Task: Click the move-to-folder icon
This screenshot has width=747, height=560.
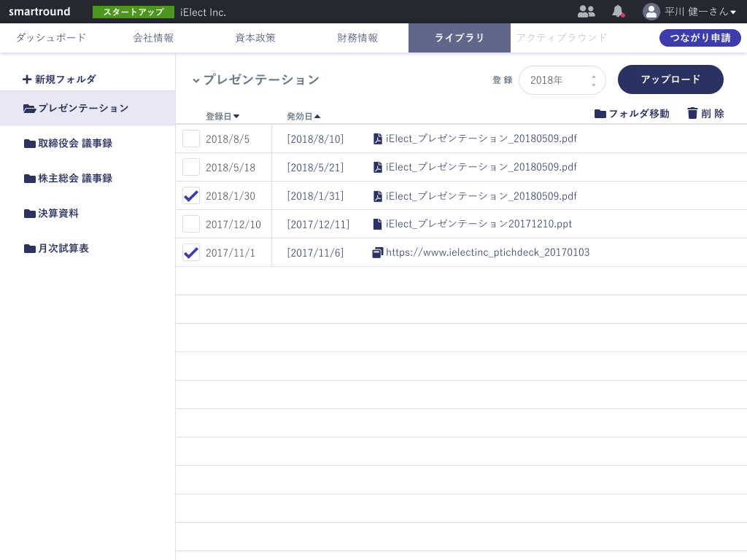Action: pos(600,114)
